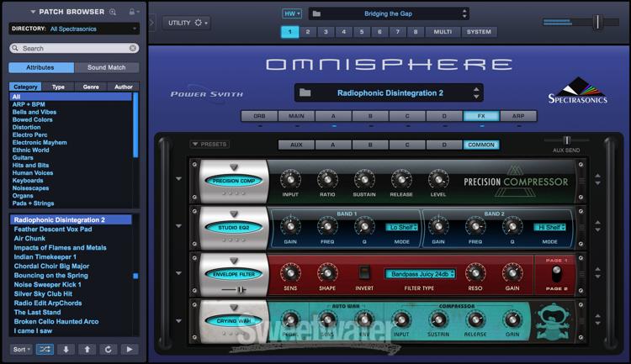Click the Precision Compressor INPUT knob

point(290,179)
